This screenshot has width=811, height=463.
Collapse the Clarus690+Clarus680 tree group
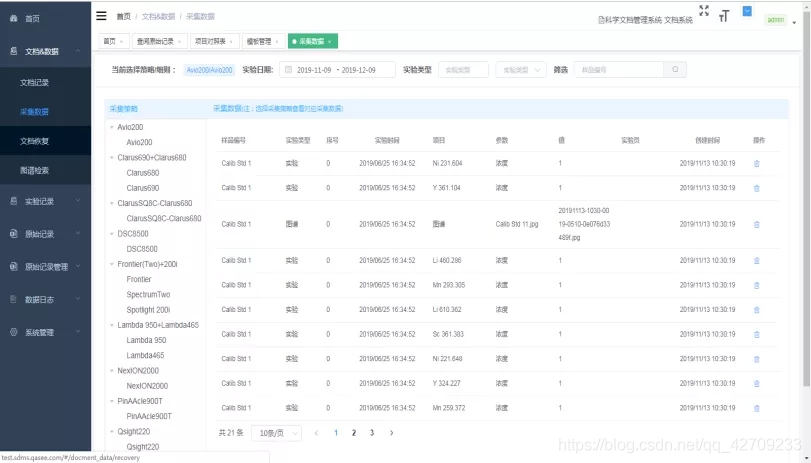(112, 158)
